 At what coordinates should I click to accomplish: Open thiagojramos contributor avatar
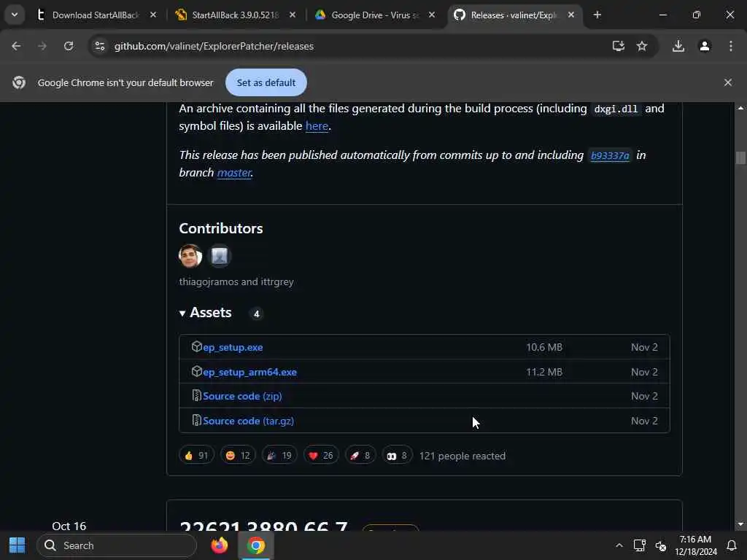point(190,256)
